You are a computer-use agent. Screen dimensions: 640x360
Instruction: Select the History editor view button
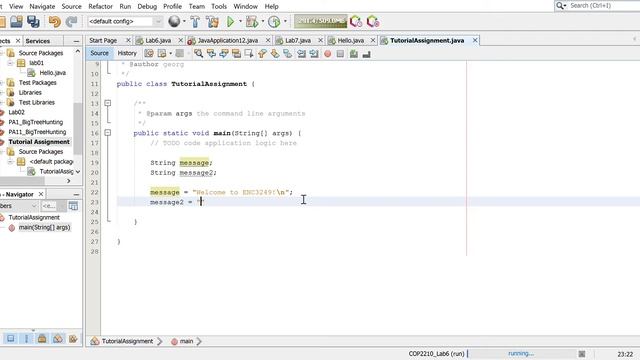point(127,53)
